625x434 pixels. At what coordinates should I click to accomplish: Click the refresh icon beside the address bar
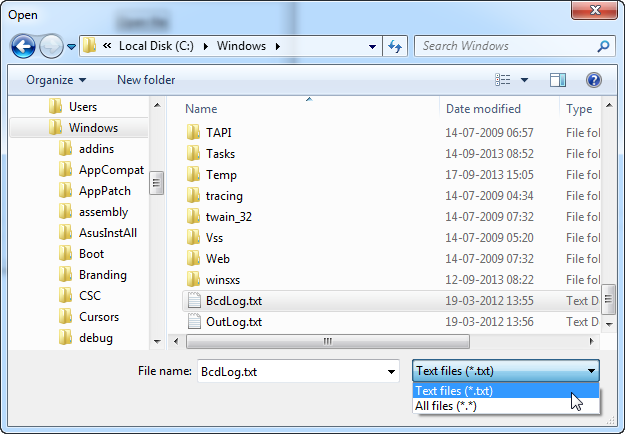click(x=395, y=46)
